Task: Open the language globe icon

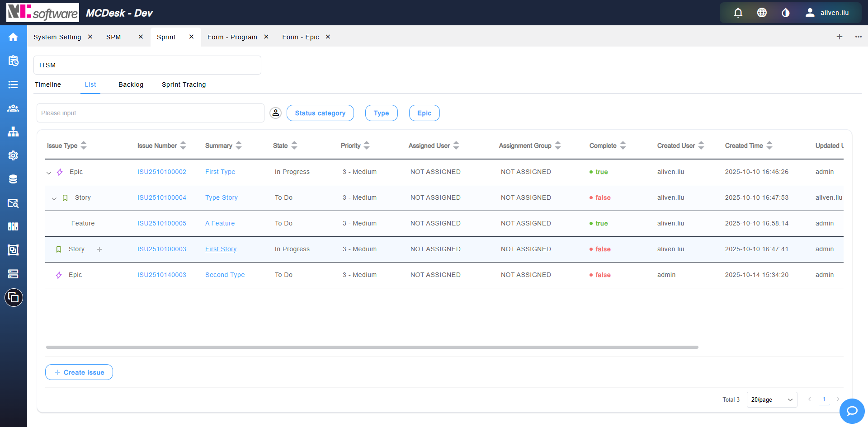Action: 762,13
